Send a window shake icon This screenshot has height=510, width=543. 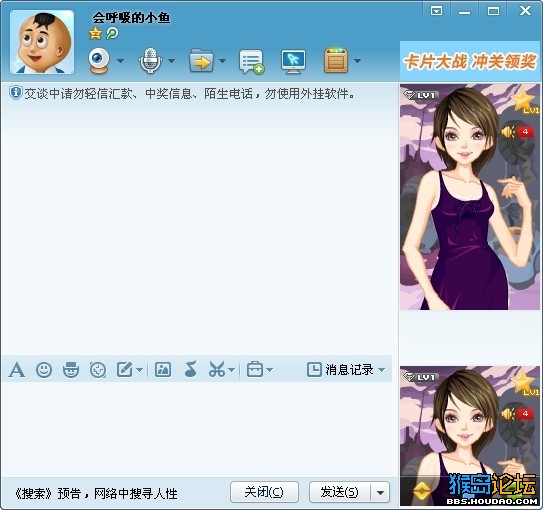(x=98, y=370)
